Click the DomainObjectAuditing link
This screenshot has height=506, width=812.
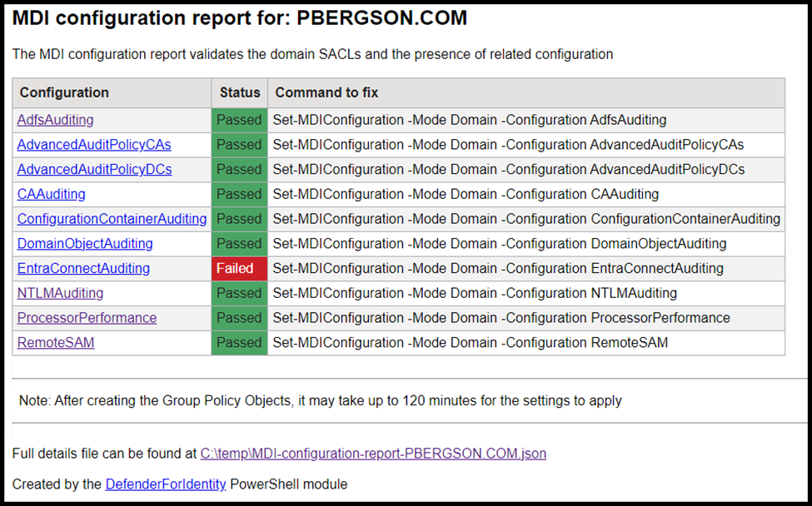coord(85,244)
